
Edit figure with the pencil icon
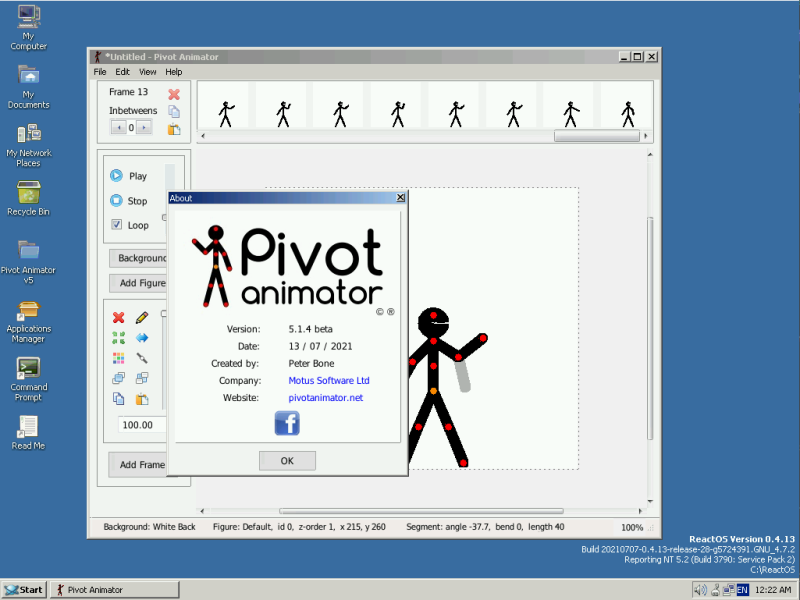[x=142, y=317]
